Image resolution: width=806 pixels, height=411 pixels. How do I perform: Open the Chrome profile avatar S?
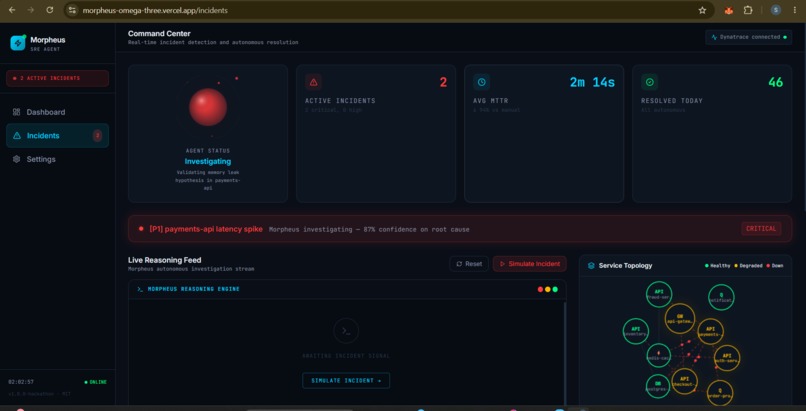(776, 10)
